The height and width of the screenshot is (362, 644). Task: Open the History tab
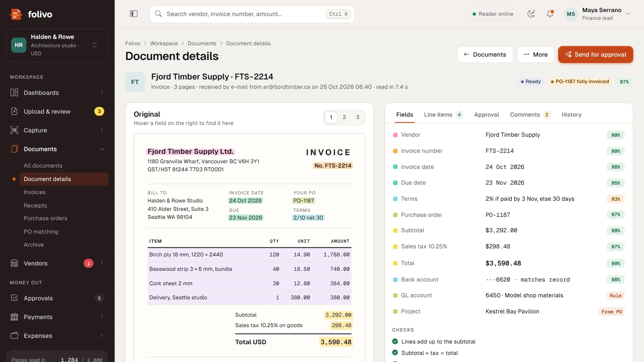(x=572, y=115)
